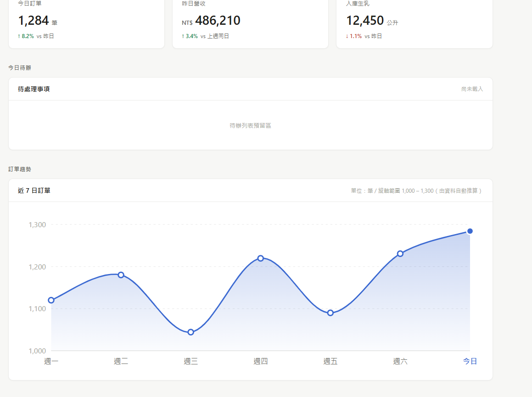The width and height of the screenshot is (532, 397).
Task: Click the red ↓ 1.1% change indicator
Action: click(354, 36)
